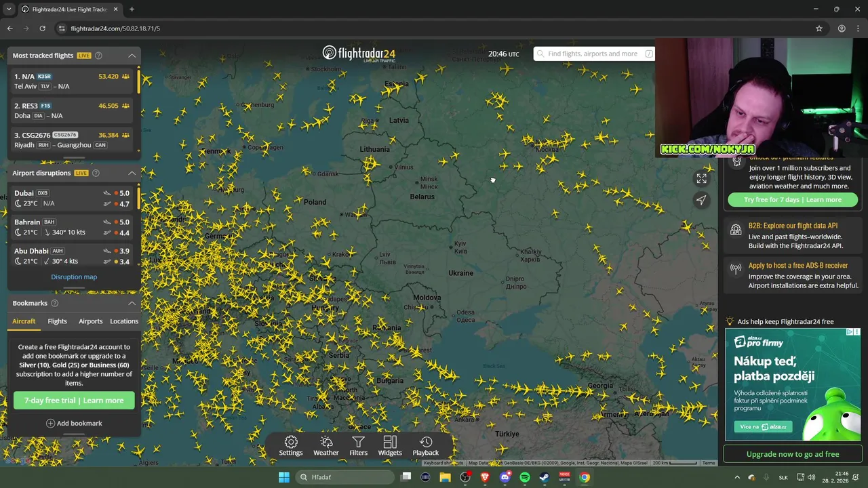The width and height of the screenshot is (868, 488).
Task: Open the Dubai DXB disruption row
Action: [x=72, y=198]
